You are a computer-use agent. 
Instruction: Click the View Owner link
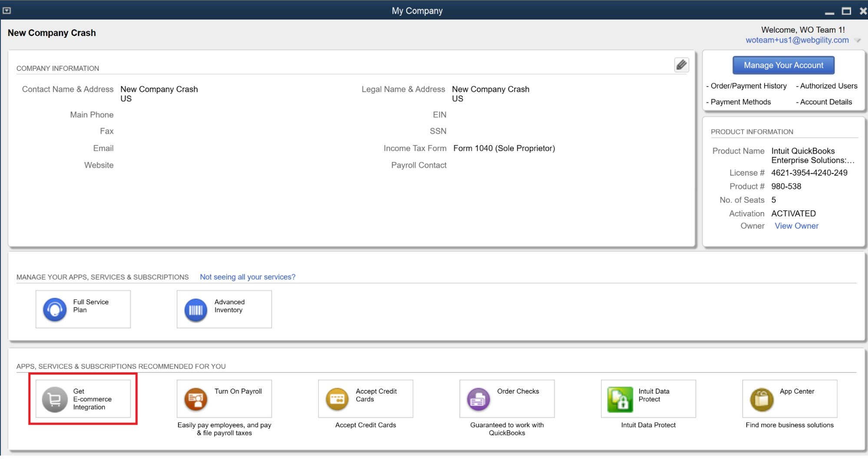tap(796, 226)
